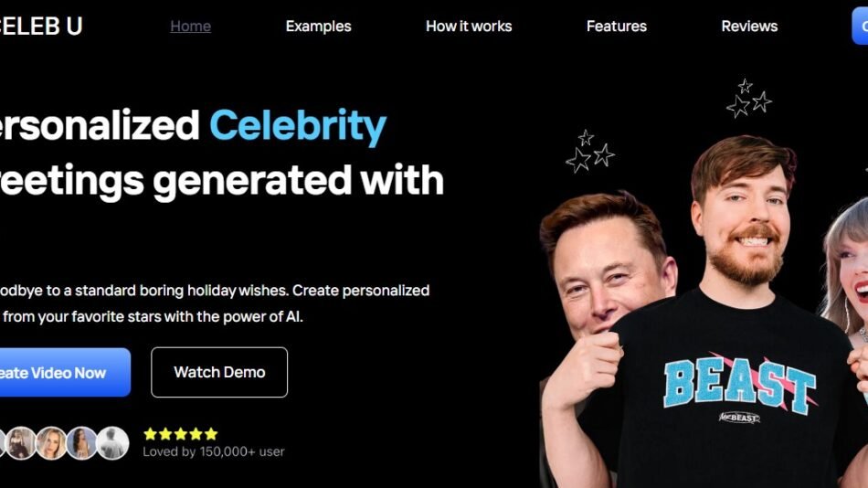The width and height of the screenshot is (868, 488).
Task: Open the Examples section
Action: click(x=318, y=26)
